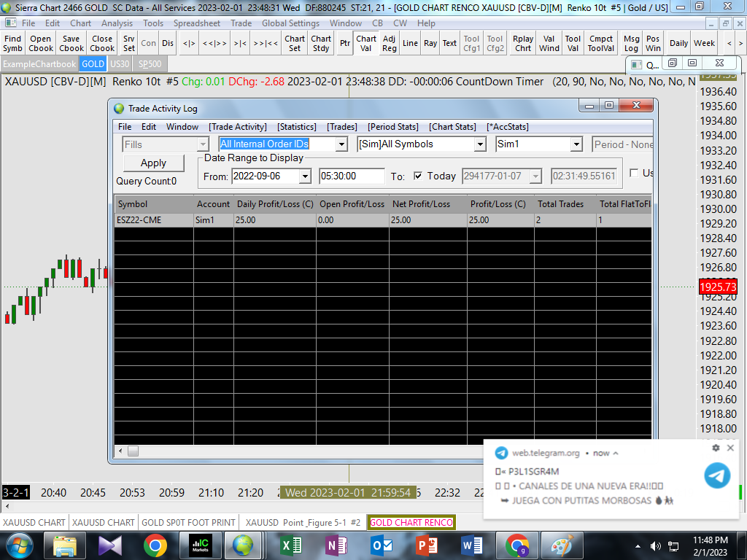Screen dimensions: 747x560
Task: Switch to the [Period Stats] tab
Action: (393, 127)
